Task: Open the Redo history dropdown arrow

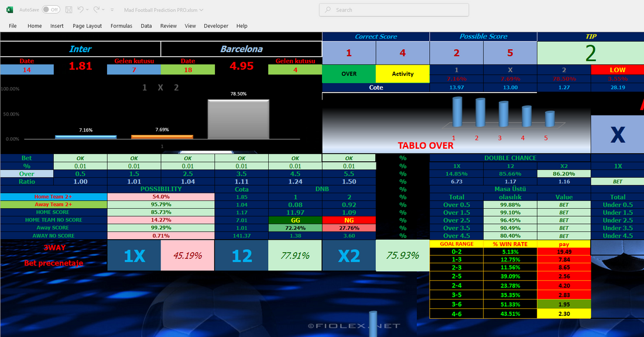Action: (103, 10)
